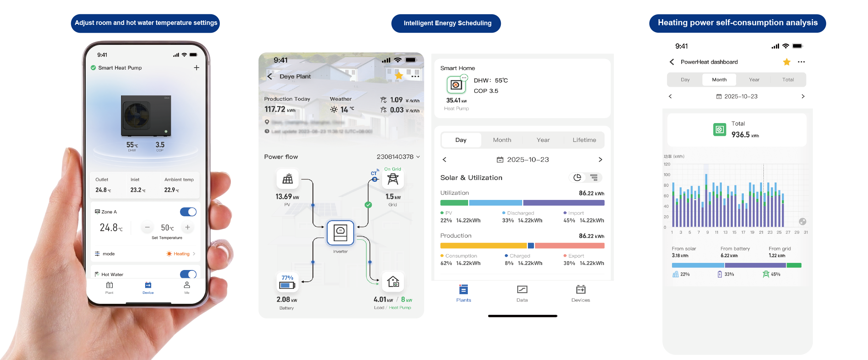This screenshot has width=868, height=360.
Task: Toggle the Hot Water switch
Action: (188, 274)
